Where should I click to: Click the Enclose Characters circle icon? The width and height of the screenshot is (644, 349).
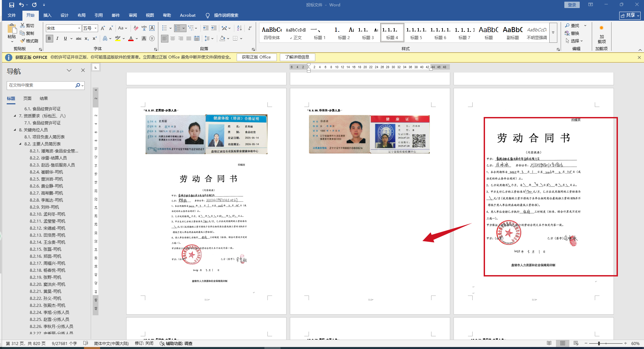152,38
